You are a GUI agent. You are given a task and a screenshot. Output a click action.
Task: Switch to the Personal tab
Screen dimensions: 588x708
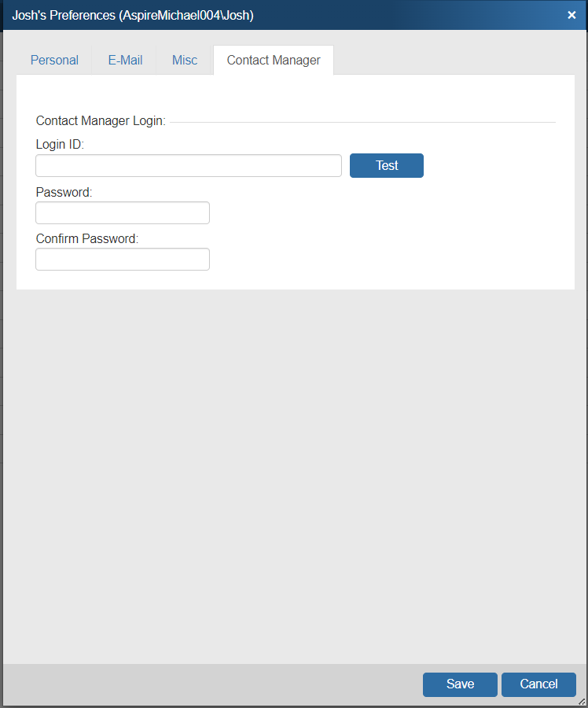[54, 60]
